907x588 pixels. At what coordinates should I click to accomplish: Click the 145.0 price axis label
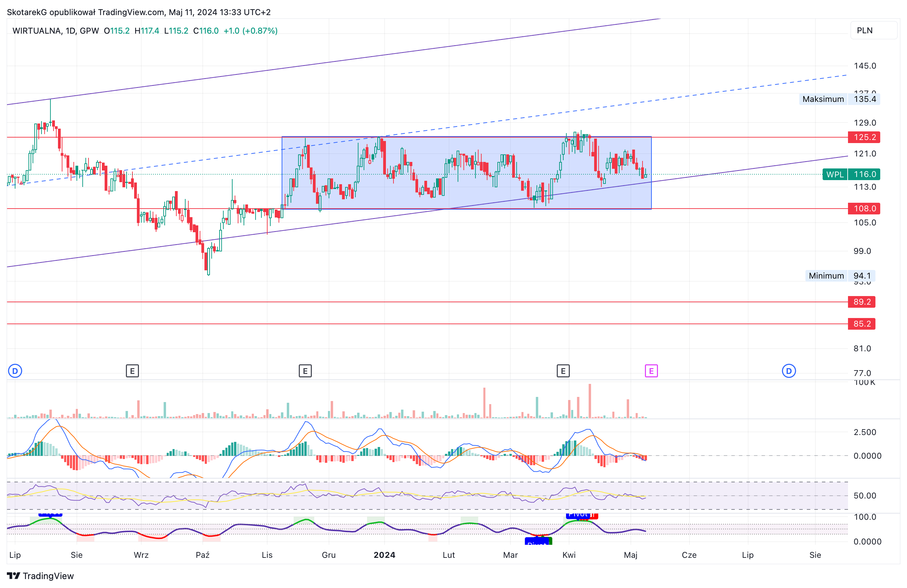click(x=865, y=66)
